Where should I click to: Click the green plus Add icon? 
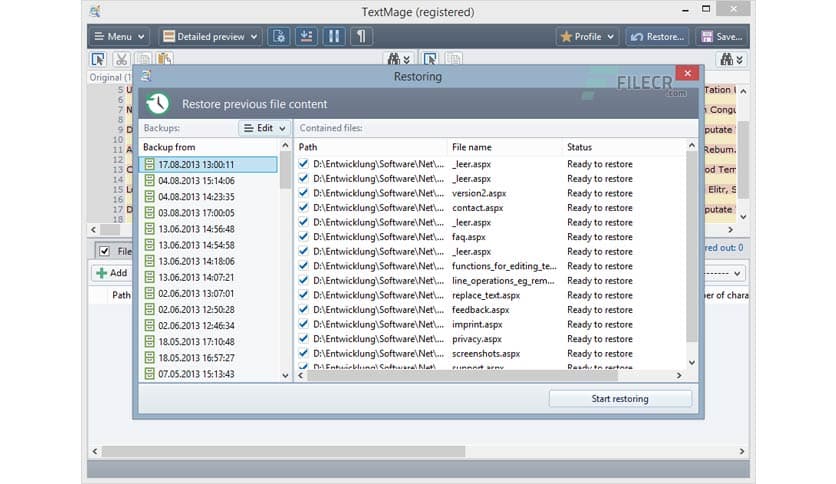101,273
